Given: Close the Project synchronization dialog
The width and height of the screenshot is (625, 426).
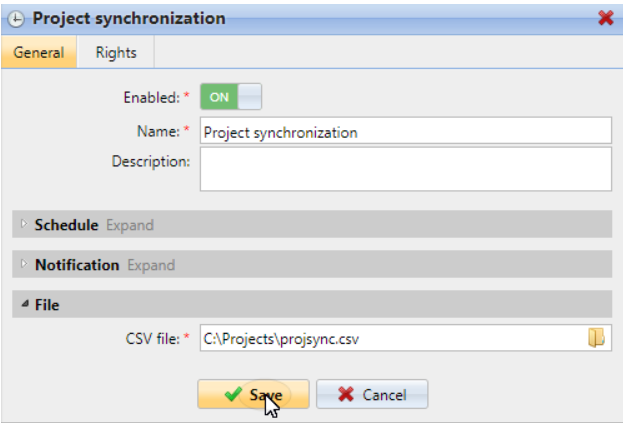Looking at the screenshot, I should (x=605, y=18).
